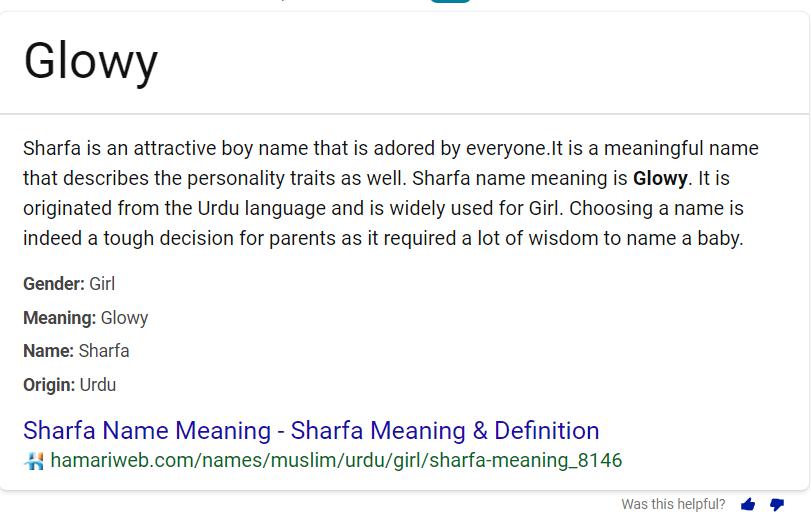Click the bold Glowy word in paragraph
This screenshot has height=520, width=811.
pyautogui.click(x=660, y=180)
